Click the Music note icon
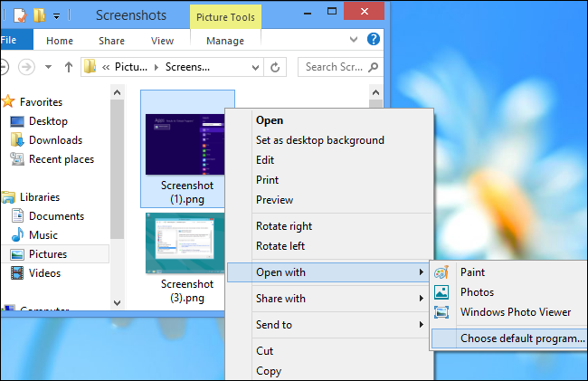Image resolution: width=588 pixels, height=381 pixels. coord(17,234)
